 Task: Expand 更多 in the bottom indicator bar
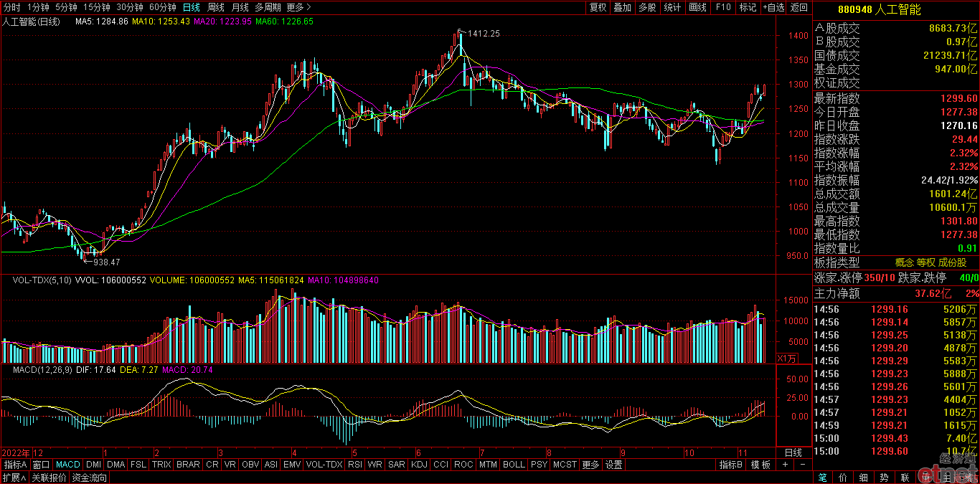pos(590,465)
